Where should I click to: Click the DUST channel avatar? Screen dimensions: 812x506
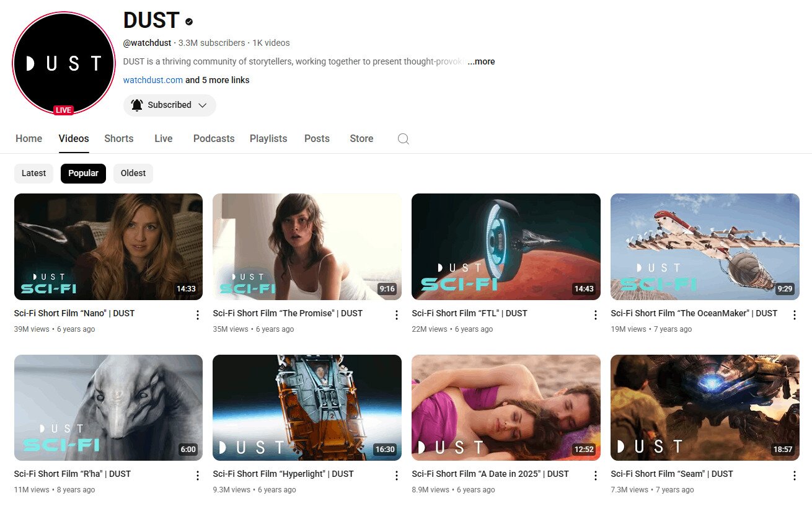tap(63, 63)
